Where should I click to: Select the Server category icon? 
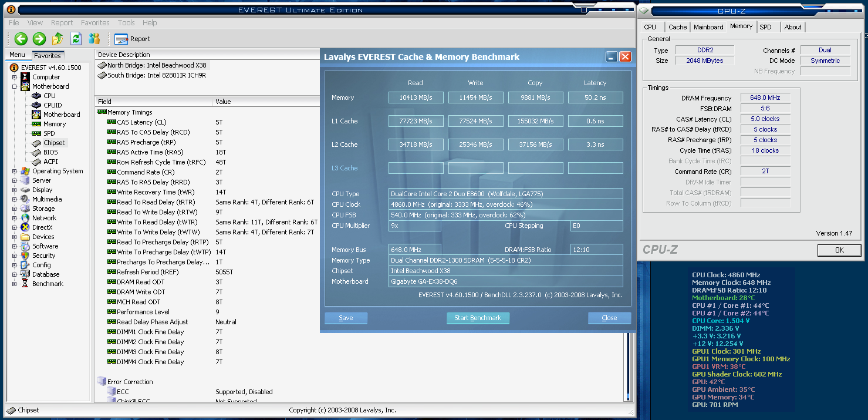25,180
